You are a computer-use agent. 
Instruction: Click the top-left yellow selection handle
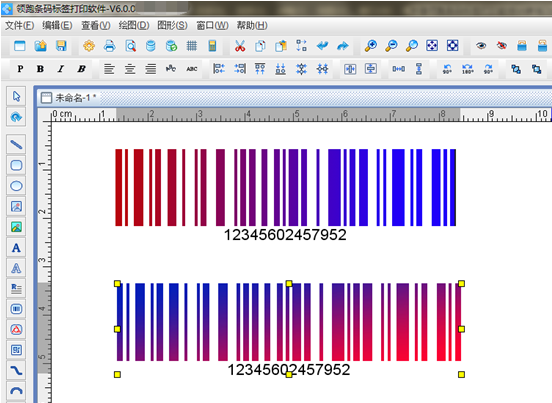coord(117,283)
